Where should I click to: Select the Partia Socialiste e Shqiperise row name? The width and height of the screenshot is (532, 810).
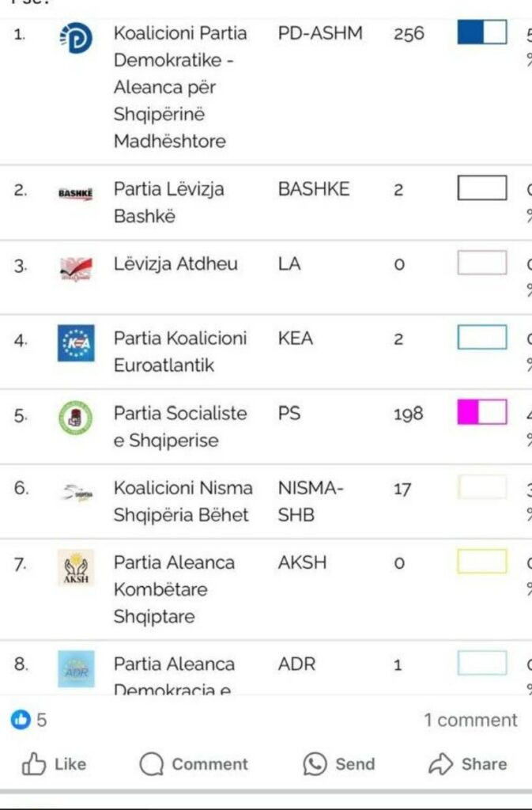pyautogui.click(x=180, y=426)
